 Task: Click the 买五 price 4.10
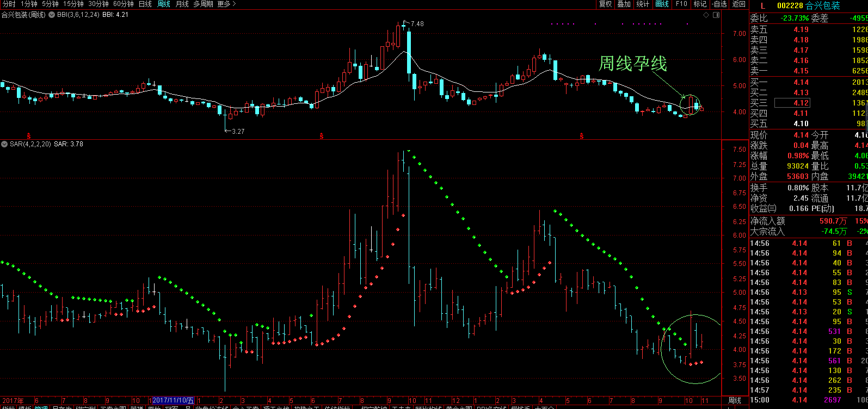[x=801, y=123]
